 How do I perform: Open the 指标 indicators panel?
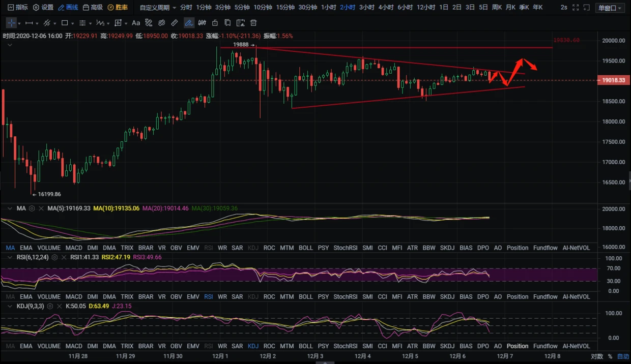pos(18,8)
